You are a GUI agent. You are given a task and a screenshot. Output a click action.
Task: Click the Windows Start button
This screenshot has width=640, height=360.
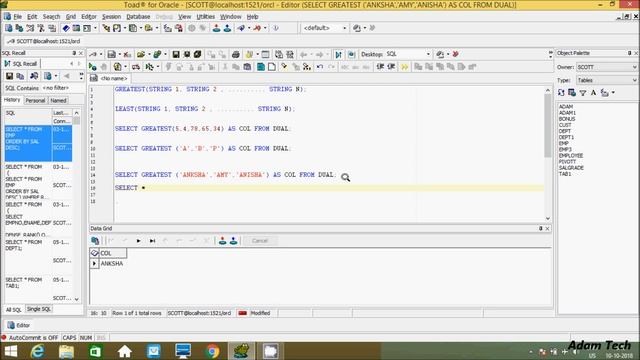tap(11, 351)
